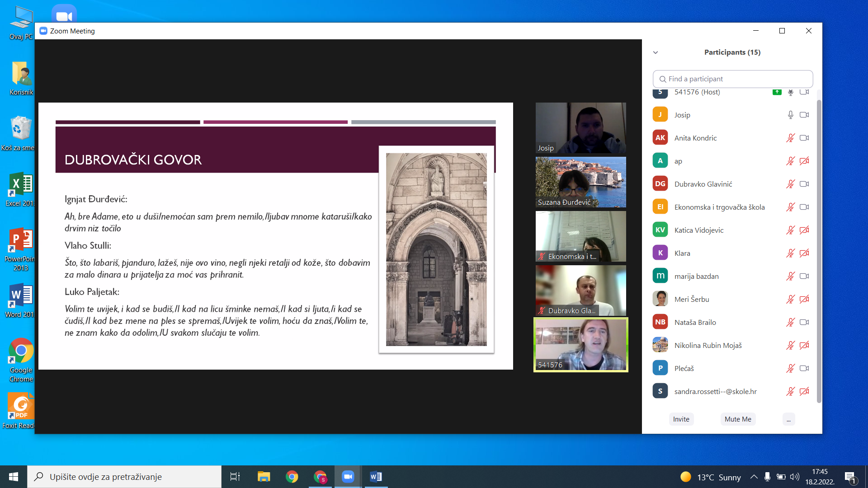Select the Ekonomska i t... video thumbnail
This screenshot has width=868, height=488.
581,236
